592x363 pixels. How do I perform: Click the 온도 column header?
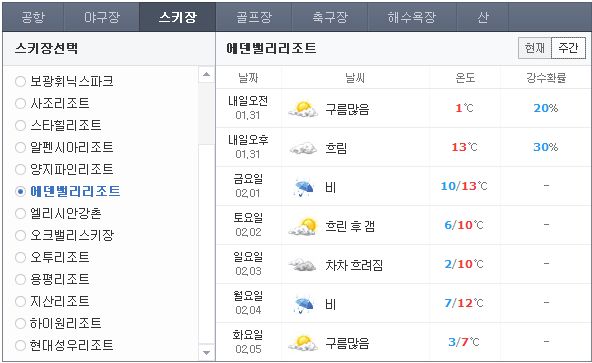[x=465, y=78]
